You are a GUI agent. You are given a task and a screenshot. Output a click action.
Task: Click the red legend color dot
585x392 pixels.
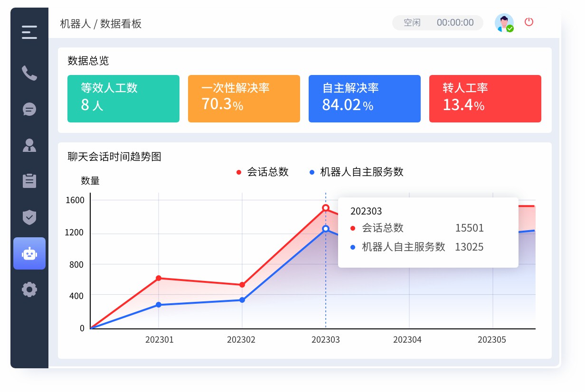coord(238,172)
